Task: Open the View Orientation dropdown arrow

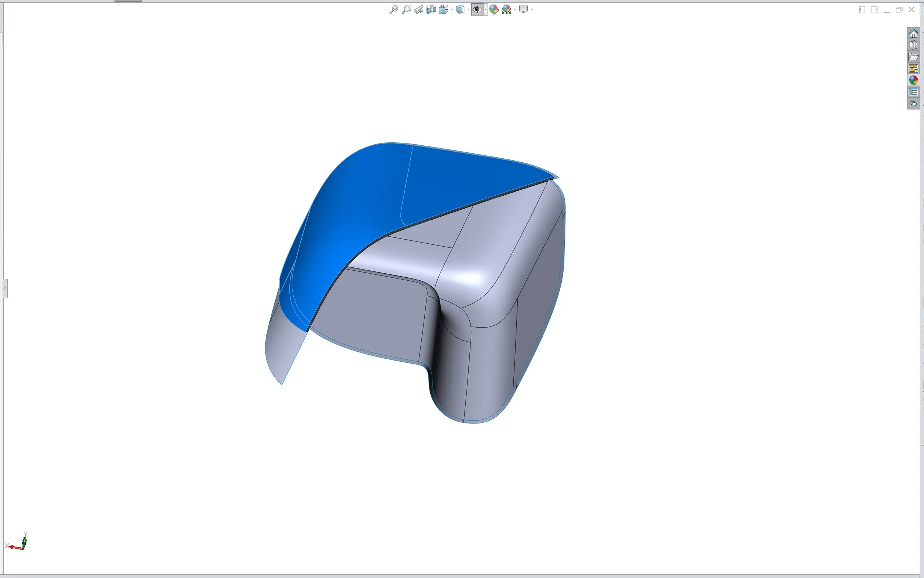Action: (452, 10)
